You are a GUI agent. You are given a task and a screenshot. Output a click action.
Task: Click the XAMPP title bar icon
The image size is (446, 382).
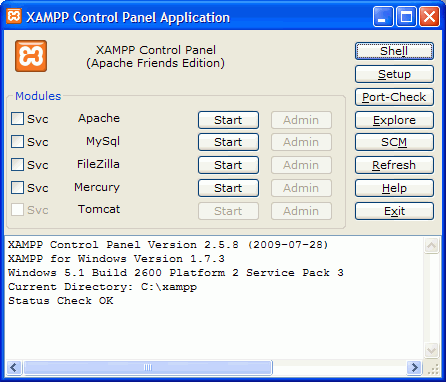[14, 16]
